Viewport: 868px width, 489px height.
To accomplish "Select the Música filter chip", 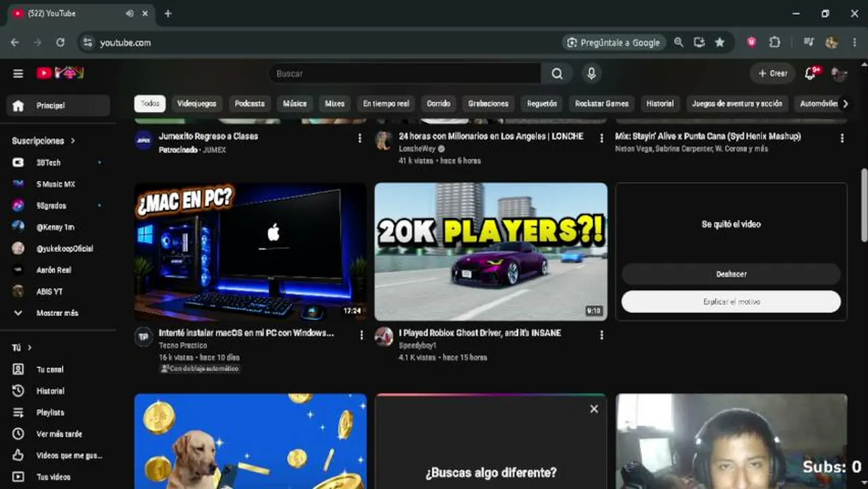I will coord(294,103).
